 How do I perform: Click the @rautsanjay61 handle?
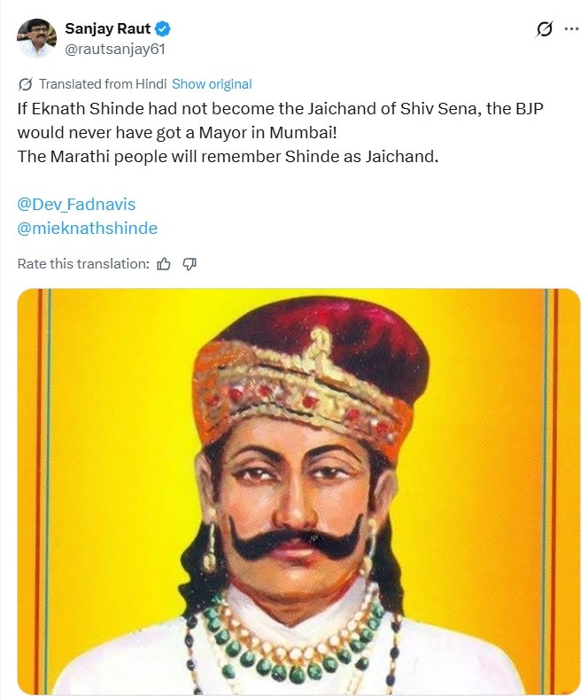pyautogui.click(x=115, y=49)
